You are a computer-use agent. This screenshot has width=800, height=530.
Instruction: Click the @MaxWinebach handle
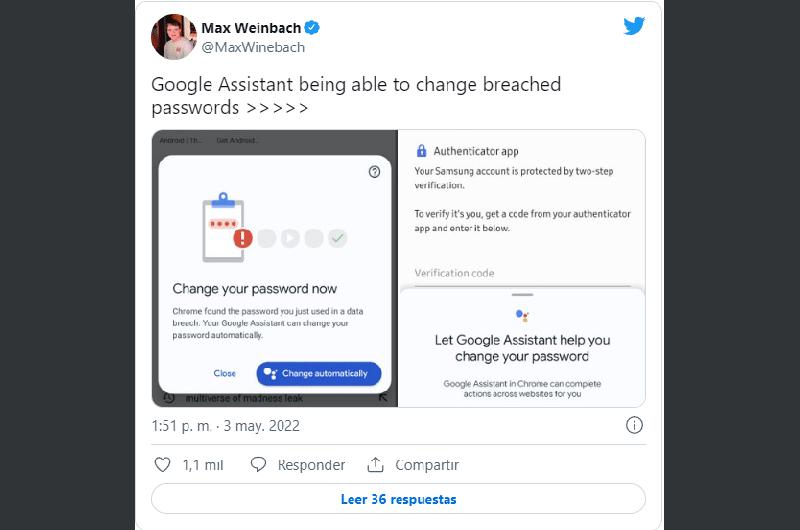tap(253, 47)
